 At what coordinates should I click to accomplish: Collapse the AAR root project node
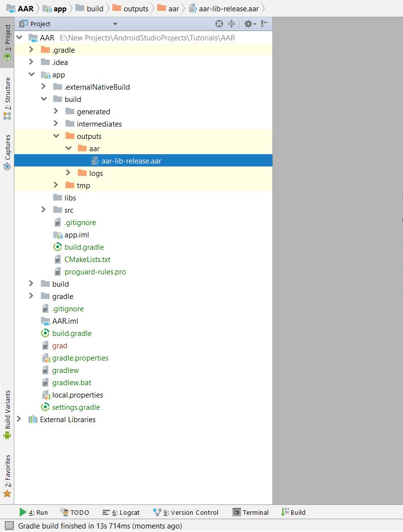coord(19,37)
